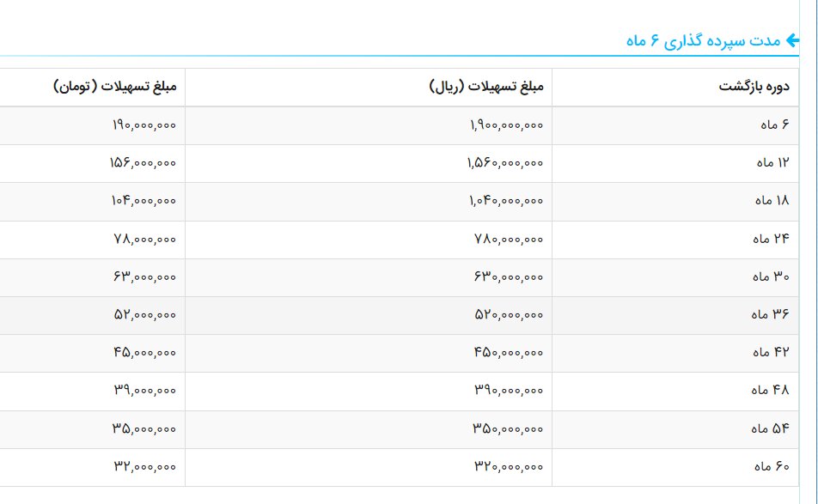
Task: Click the toman amount ۳۲,۰۰۰,۰۰۰ cell
Action: (145, 467)
